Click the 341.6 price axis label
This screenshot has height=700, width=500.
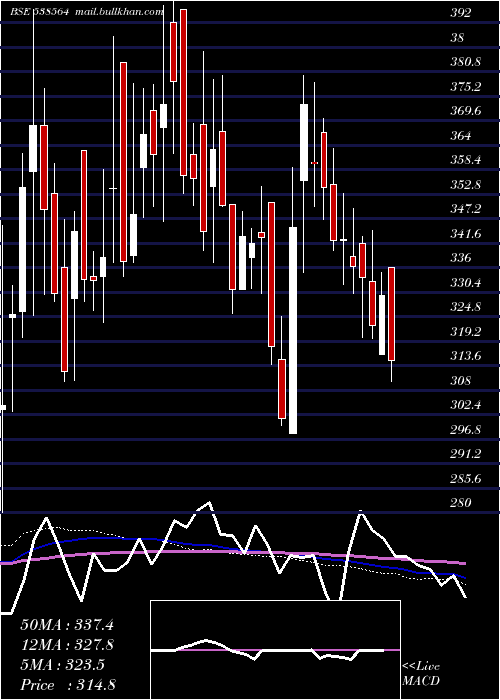[465, 233]
